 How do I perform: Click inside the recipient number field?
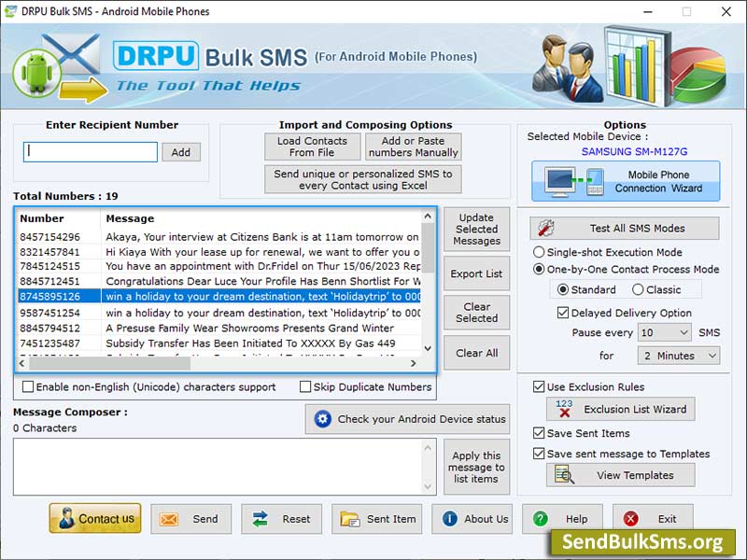[x=90, y=151]
